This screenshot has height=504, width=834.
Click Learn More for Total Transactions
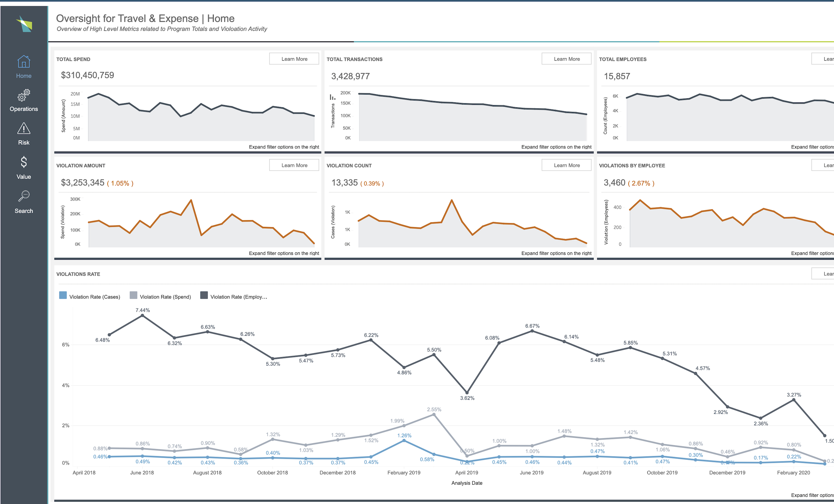pos(566,59)
